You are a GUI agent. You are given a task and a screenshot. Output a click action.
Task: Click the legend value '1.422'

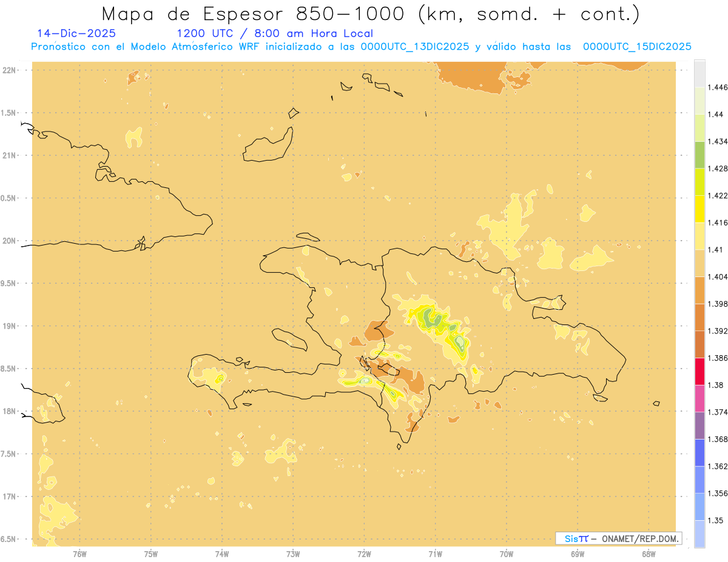pyautogui.click(x=718, y=195)
